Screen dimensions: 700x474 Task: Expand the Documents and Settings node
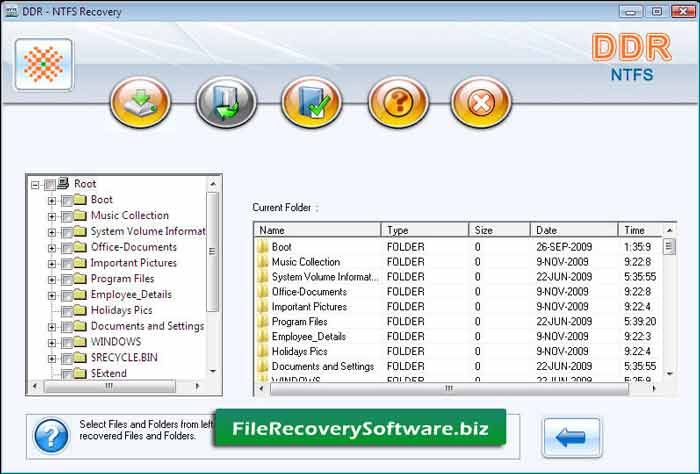[x=52, y=327]
